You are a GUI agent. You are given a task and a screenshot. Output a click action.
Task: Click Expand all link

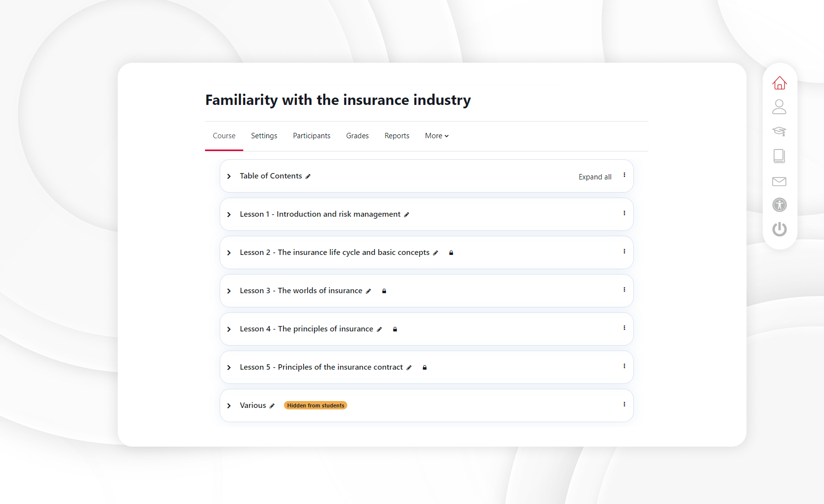point(595,177)
